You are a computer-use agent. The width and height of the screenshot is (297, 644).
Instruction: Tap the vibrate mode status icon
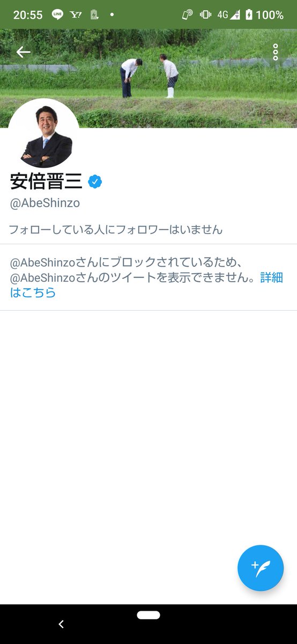(x=205, y=15)
